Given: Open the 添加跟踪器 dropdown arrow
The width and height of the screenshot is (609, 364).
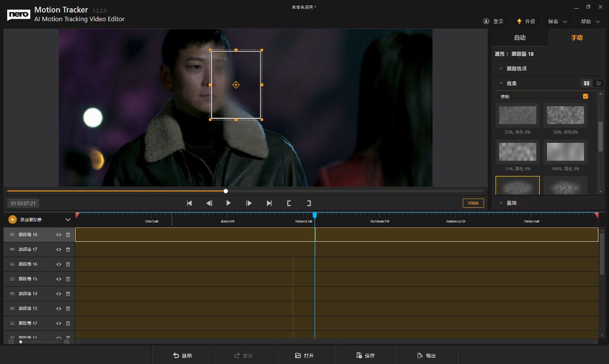Looking at the screenshot, I should (x=68, y=220).
